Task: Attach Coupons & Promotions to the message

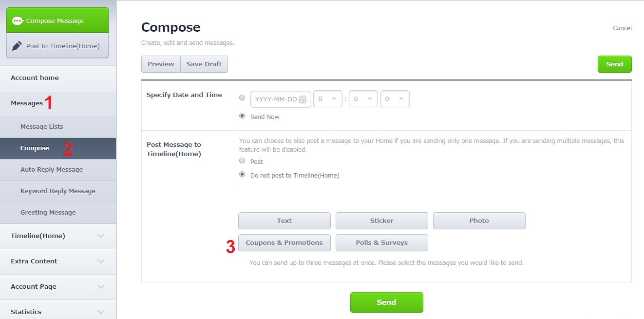Action: 284,242
